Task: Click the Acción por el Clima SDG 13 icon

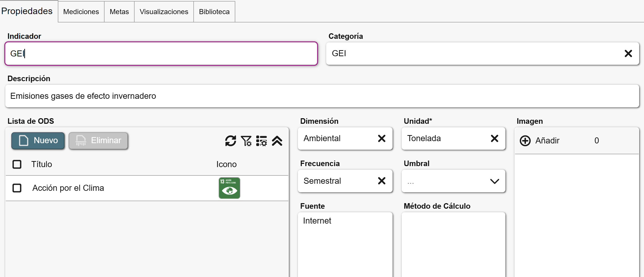Action: click(229, 188)
